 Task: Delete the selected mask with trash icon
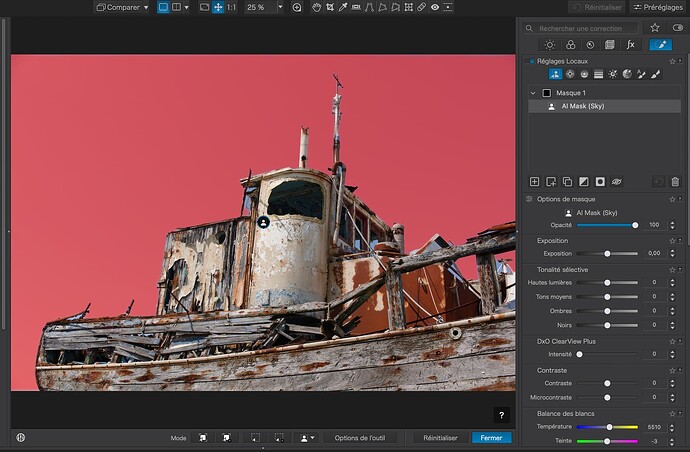(x=675, y=182)
